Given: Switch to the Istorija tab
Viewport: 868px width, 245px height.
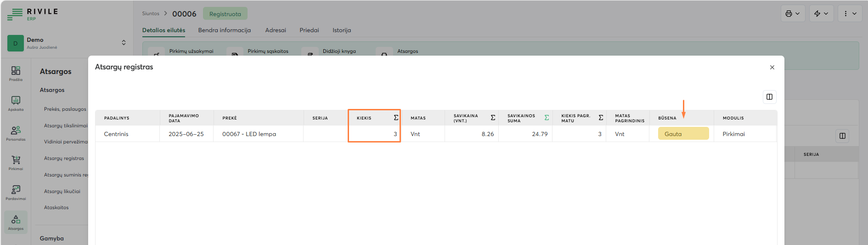Looking at the screenshot, I should pos(342,30).
